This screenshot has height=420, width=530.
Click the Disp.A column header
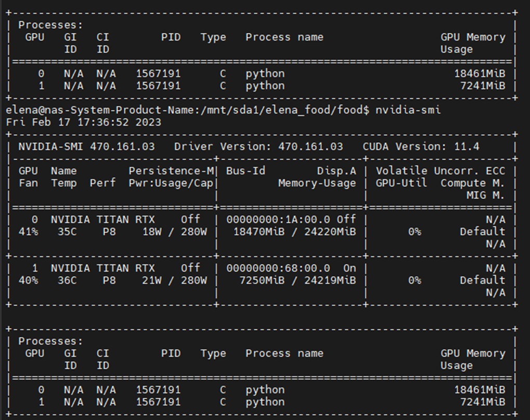336,171
